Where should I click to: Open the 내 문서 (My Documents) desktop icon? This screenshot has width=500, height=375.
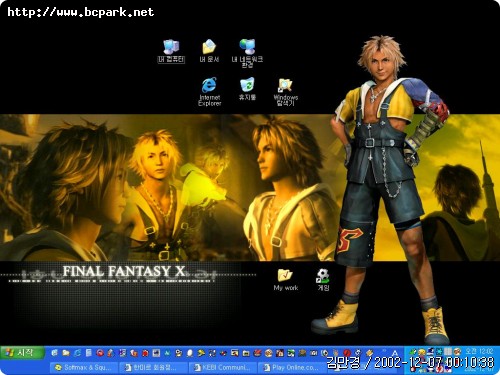coord(209,51)
